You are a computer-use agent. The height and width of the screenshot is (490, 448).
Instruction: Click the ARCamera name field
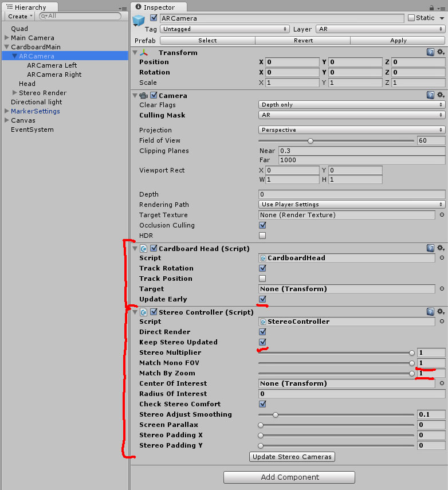tap(282, 18)
